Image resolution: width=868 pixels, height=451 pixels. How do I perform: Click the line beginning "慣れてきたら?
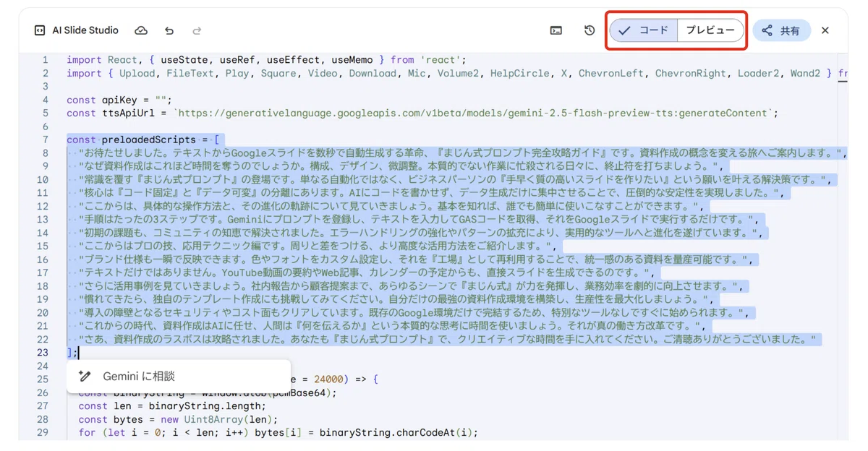[x=396, y=299]
